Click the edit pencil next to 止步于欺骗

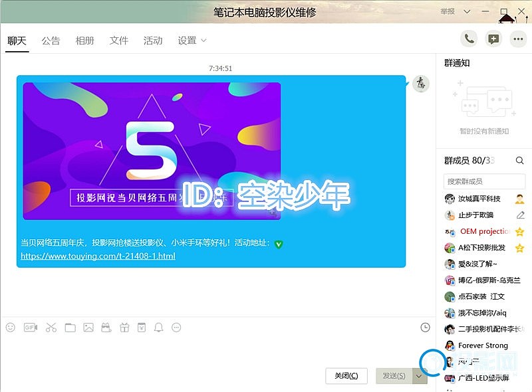521,215
